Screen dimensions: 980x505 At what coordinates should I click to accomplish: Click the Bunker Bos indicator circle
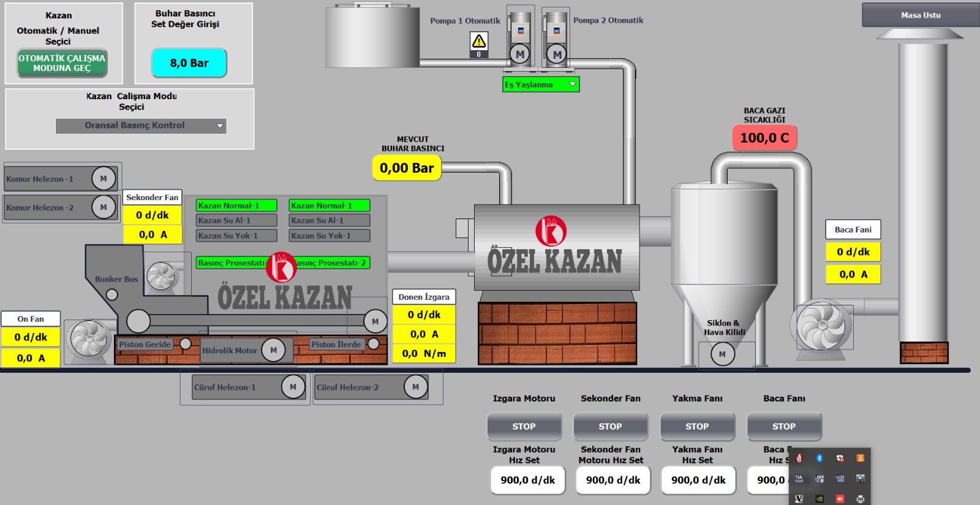[112, 294]
